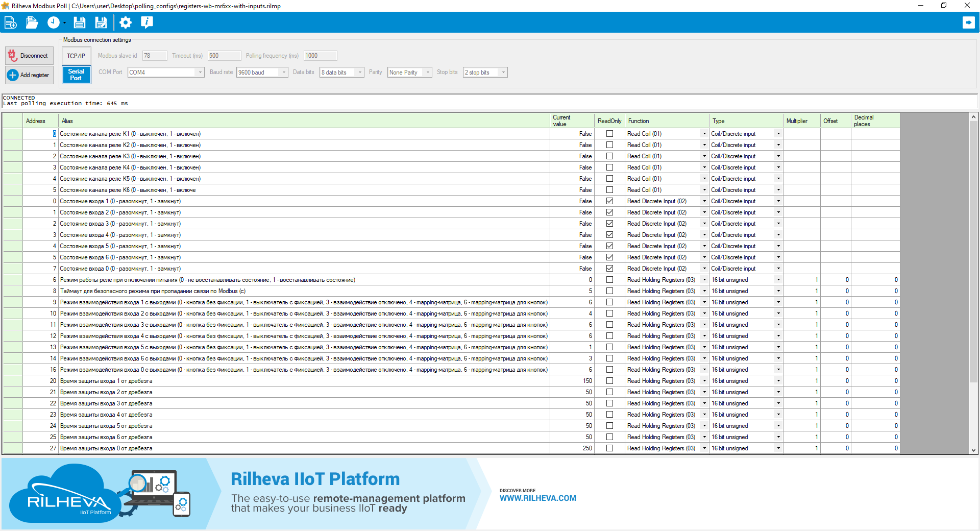
Task: Open an existing configuration file
Action: (32, 22)
